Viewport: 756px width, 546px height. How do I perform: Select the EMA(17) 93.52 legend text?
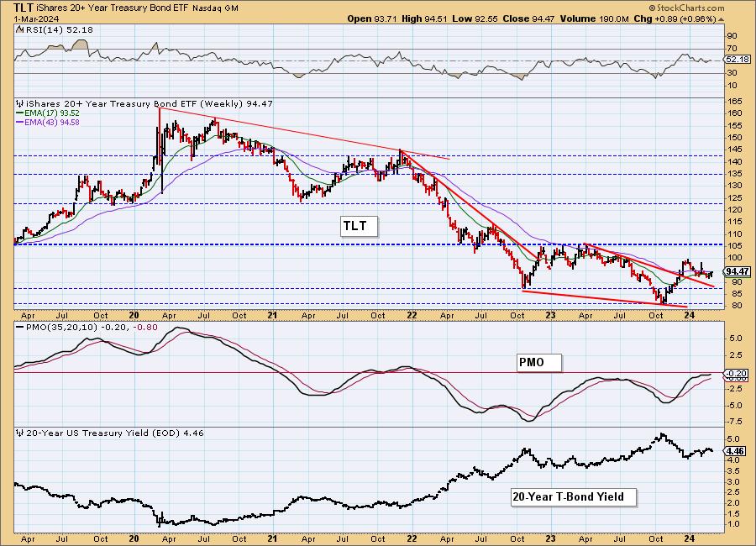coord(51,113)
